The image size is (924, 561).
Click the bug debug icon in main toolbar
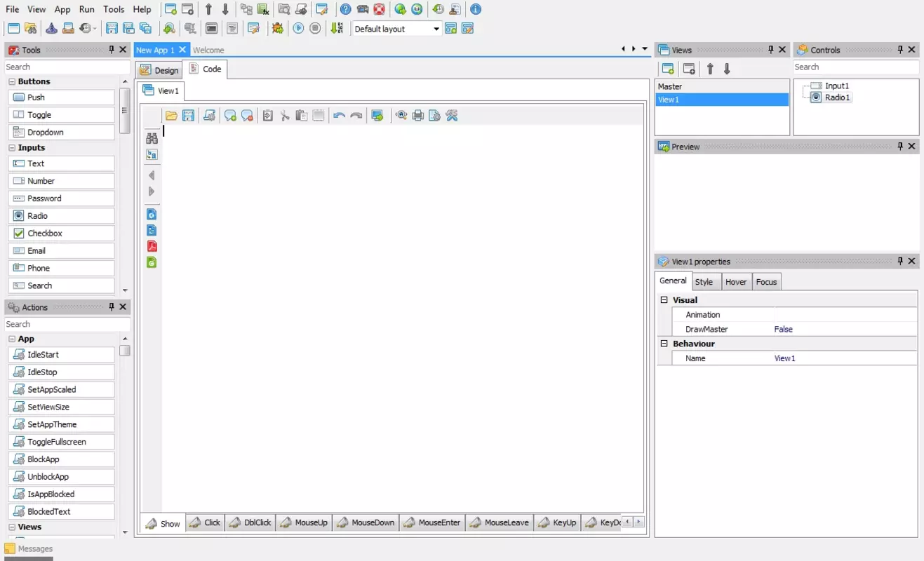278,29
